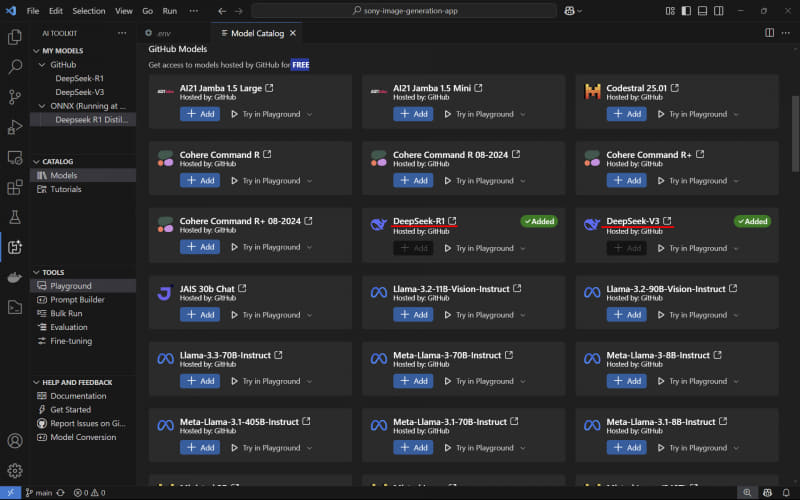The image size is (800, 500).
Task: Close the Model Catalog tab
Action: click(x=293, y=33)
